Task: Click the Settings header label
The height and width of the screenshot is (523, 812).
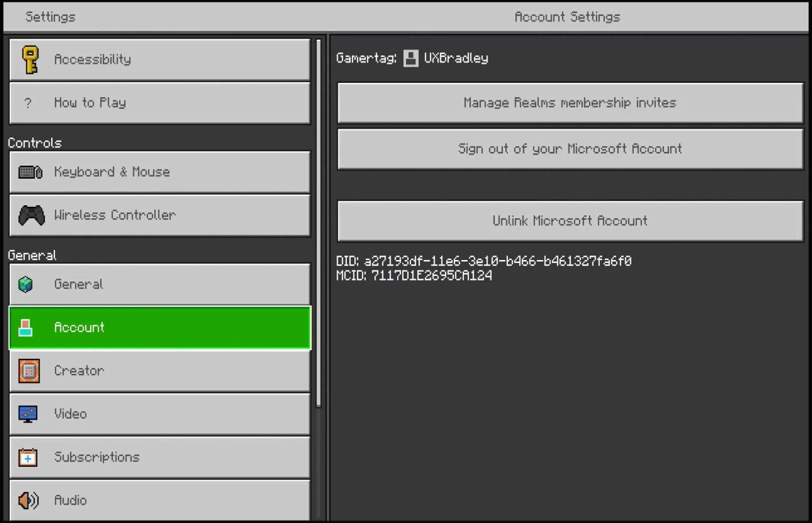Action: tap(50, 17)
